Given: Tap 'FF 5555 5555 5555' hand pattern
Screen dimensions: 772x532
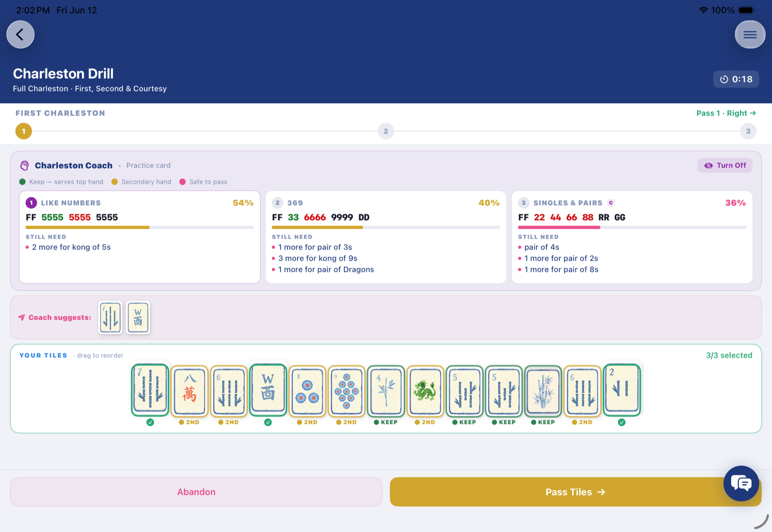Looking at the screenshot, I should click(72, 218).
